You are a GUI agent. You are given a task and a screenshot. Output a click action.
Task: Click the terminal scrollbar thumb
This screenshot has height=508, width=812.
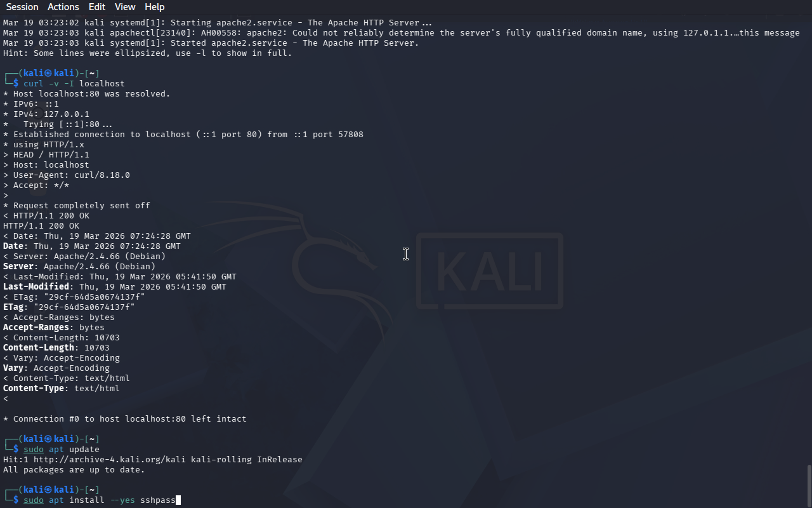point(809,486)
